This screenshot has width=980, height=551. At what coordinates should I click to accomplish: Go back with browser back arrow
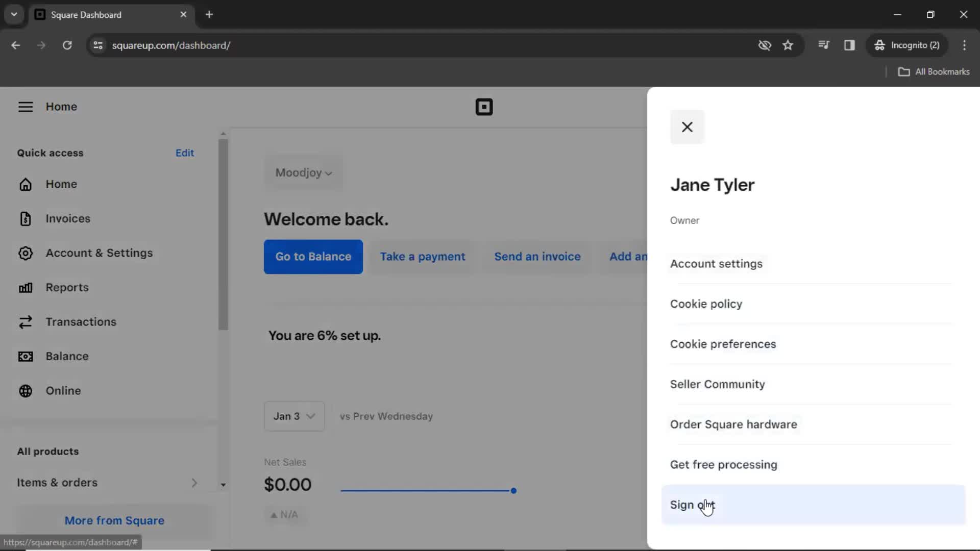(15, 45)
